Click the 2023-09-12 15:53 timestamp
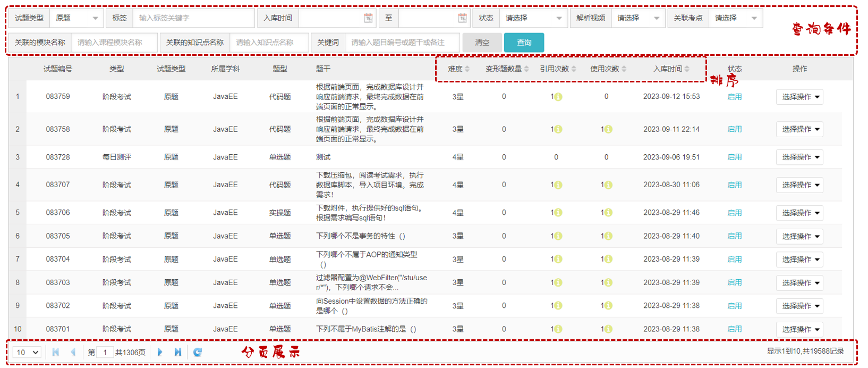This screenshot has width=868, height=368. click(x=671, y=97)
